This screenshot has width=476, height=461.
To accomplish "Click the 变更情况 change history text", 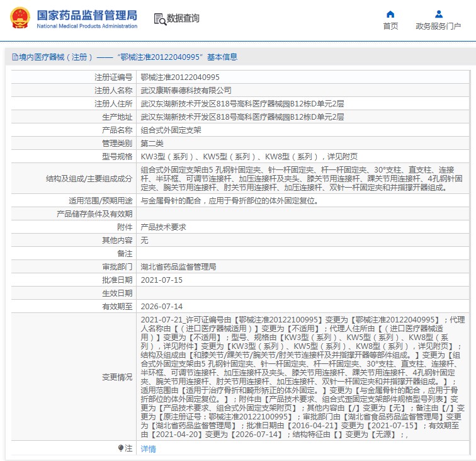I will [x=303, y=377].
